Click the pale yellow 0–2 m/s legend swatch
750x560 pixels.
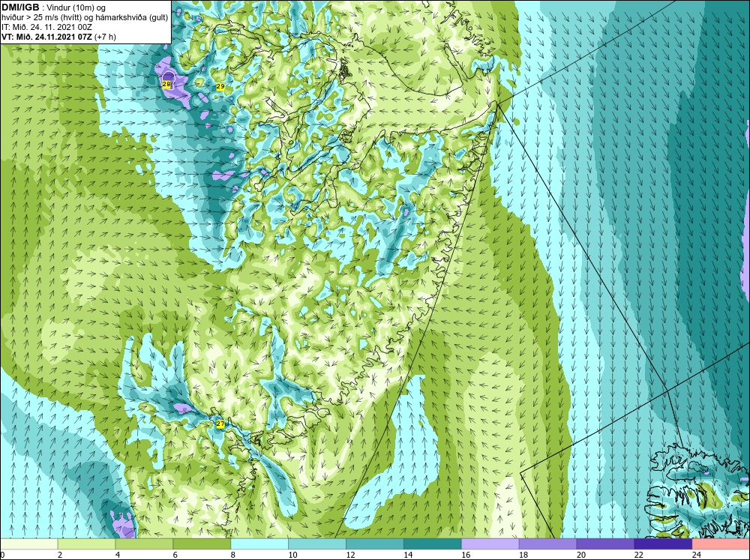click(28, 544)
